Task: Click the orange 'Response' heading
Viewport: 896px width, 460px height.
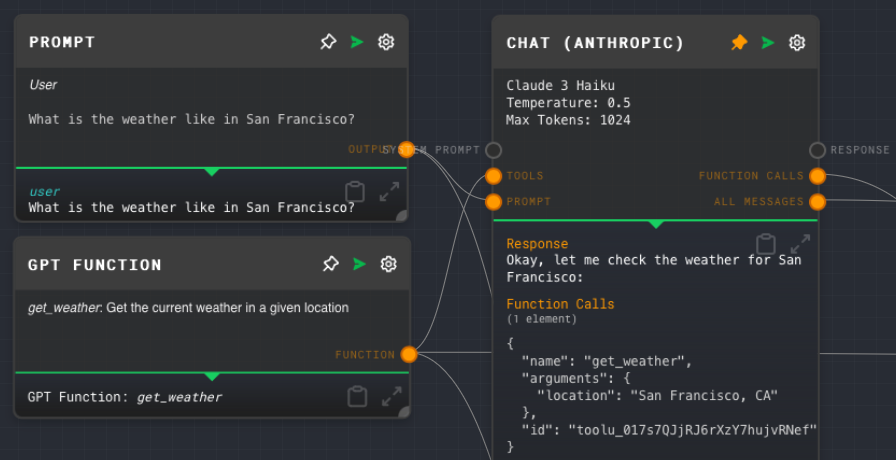Action: click(537, 244)
